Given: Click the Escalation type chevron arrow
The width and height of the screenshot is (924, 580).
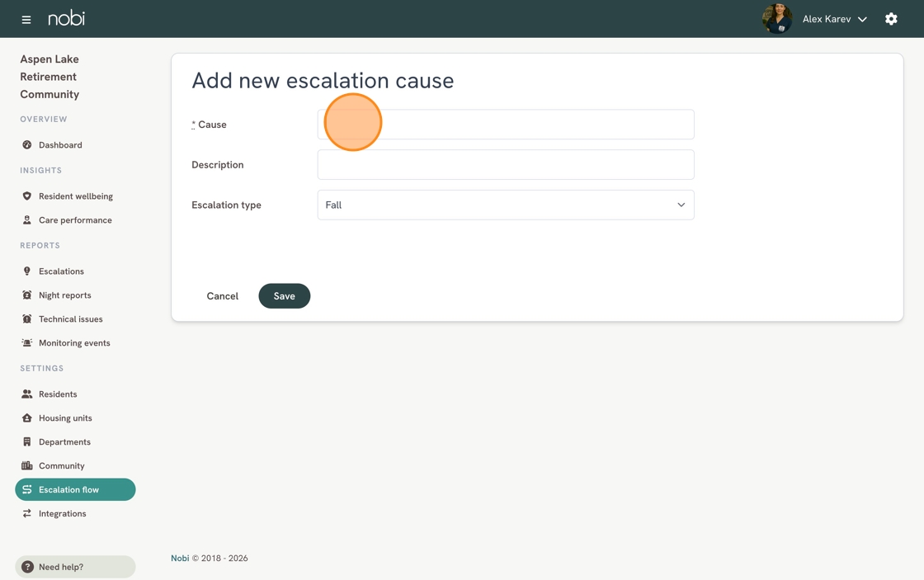Looking at the screenshot, I should 681,205.
